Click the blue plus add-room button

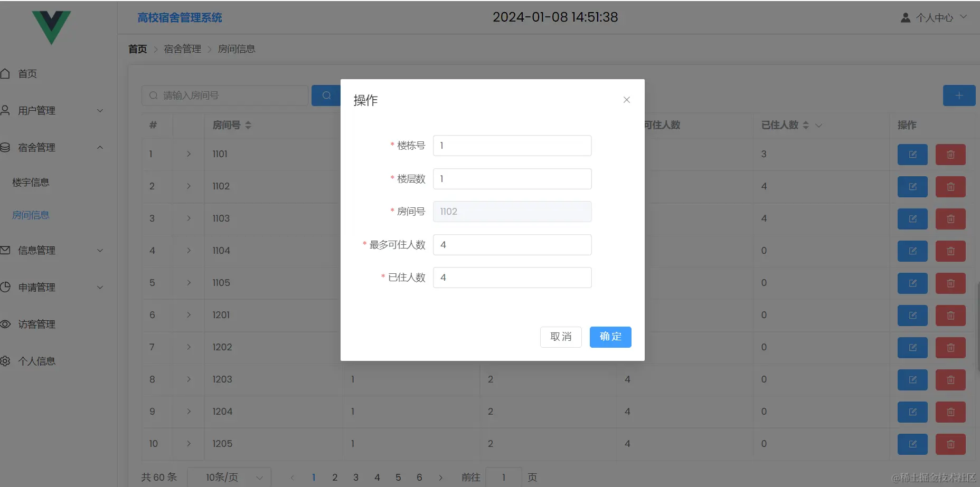pyautogui.click(x=959, y=96)
